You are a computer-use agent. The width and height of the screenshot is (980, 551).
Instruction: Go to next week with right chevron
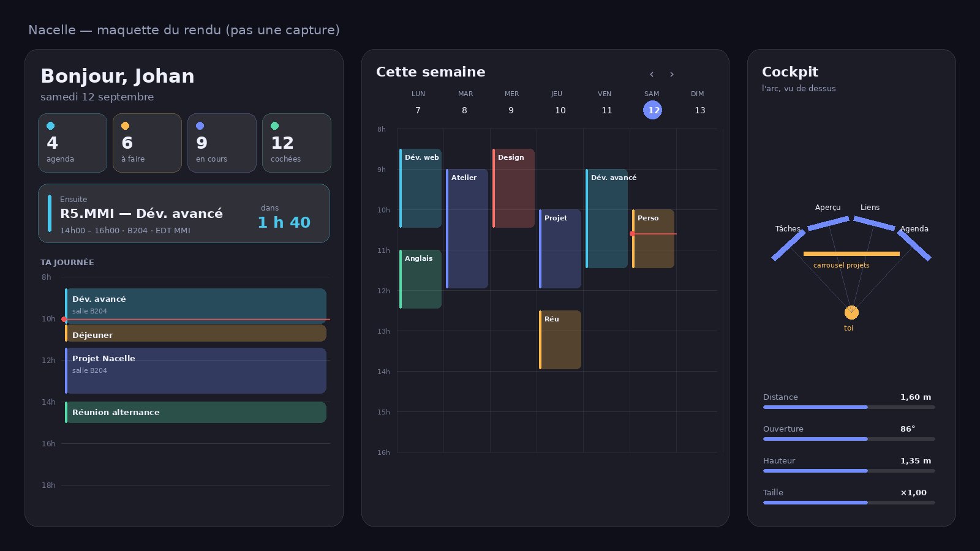(672, 74)
